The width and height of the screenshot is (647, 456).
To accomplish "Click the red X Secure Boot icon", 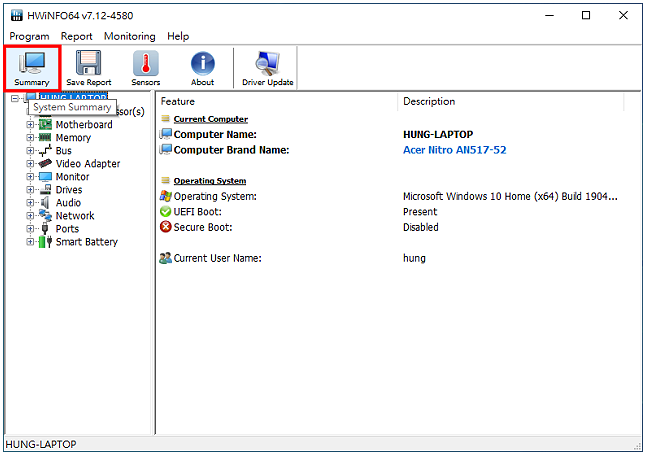I will pos(165,227).
